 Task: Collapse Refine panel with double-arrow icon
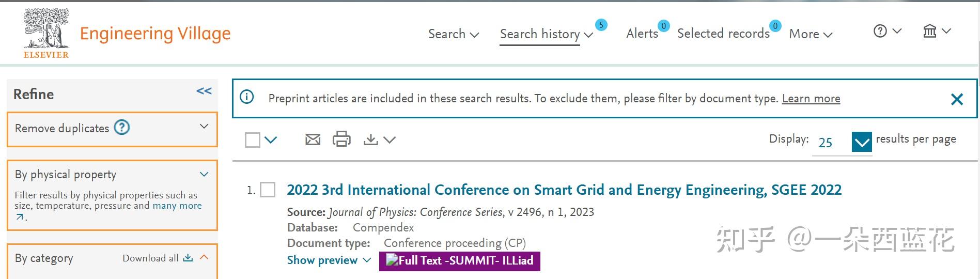click(204, 91)
